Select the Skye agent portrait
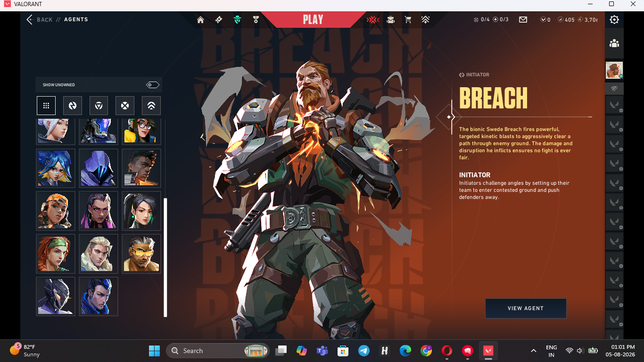Viewport: 644px width, 362px height. click(56, 254)
